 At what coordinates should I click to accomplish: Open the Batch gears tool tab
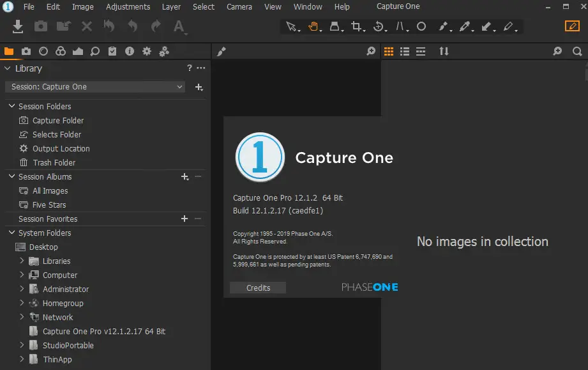tap(164, 51)
